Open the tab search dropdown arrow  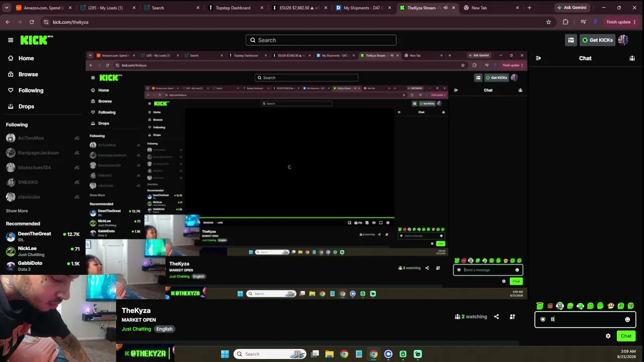coord(6,8)
